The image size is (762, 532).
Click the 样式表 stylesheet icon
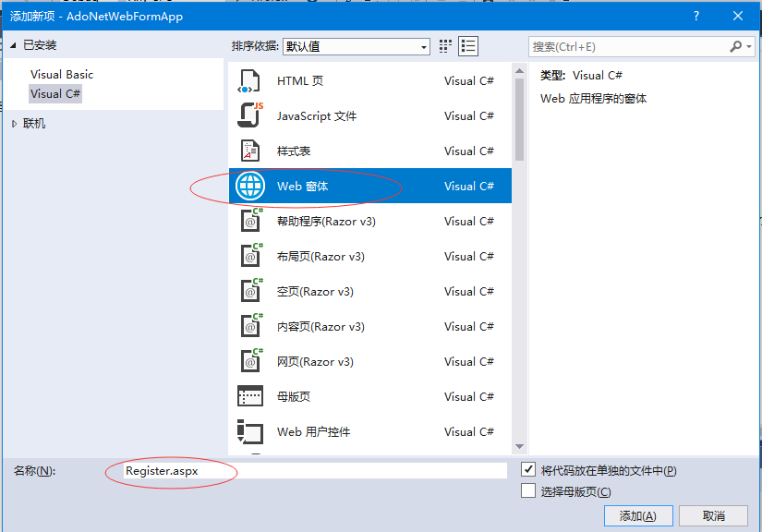pyautogui.click(x=249, y=151)
